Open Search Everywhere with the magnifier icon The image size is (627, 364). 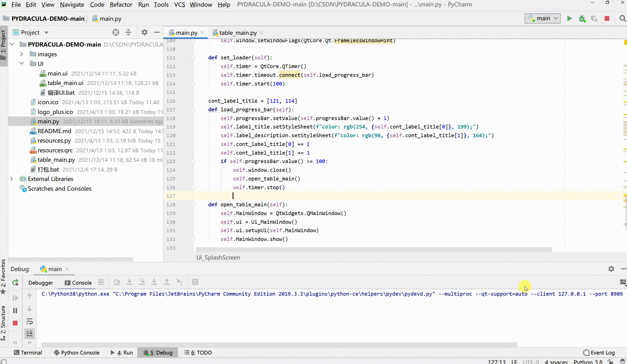(x=622, y=18)
